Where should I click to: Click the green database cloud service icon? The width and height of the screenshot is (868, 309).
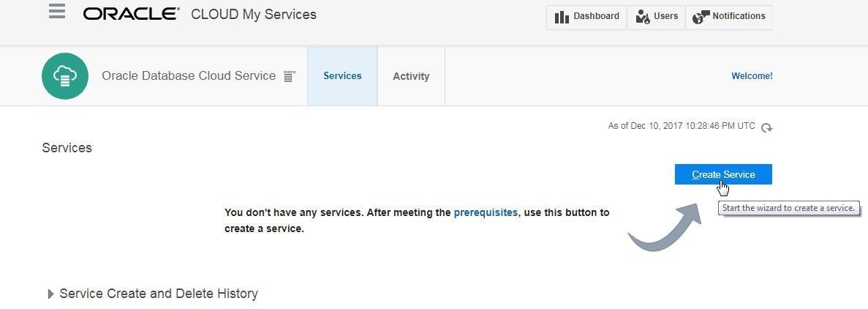[x=65, y=76]
